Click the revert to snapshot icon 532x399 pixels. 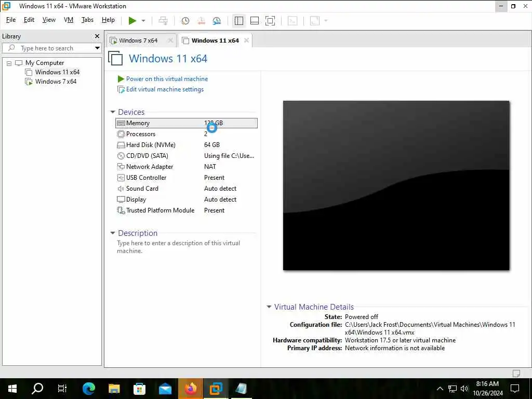coord(201,21)
